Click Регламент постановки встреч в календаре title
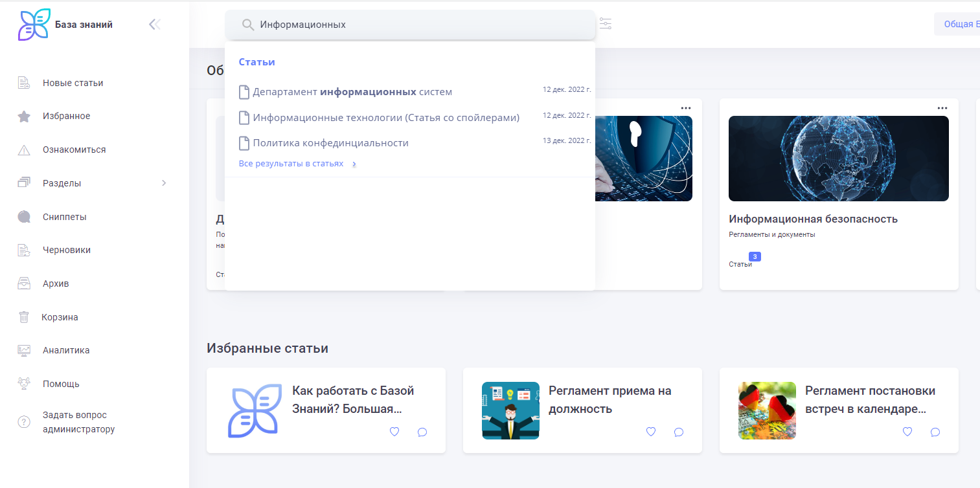The width and height of the screenshot is (980, 488). click(870, 400)
